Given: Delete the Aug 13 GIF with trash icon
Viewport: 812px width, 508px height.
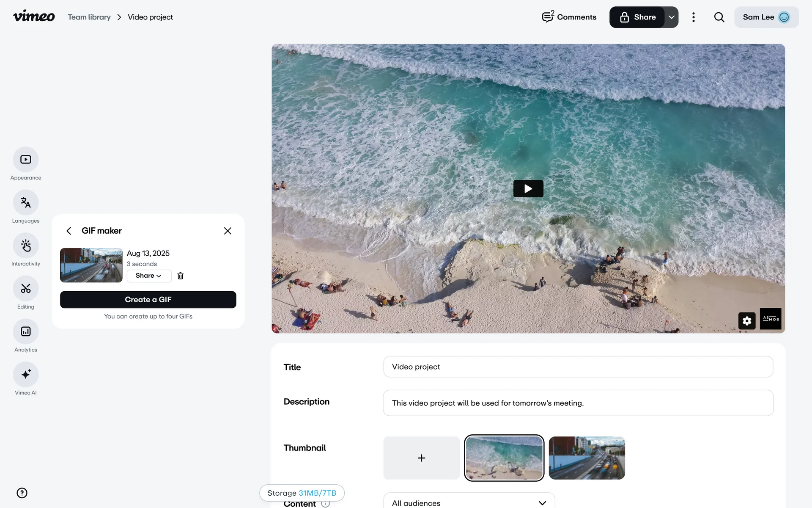Looking at the screenshot, I should (x=181, y=276).
